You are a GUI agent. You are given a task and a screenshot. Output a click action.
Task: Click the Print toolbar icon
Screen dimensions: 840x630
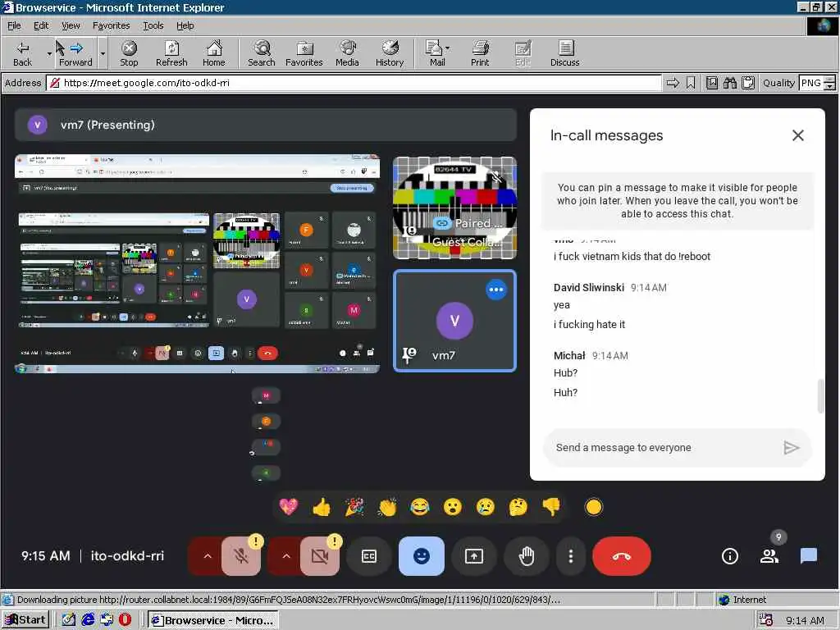480,53
